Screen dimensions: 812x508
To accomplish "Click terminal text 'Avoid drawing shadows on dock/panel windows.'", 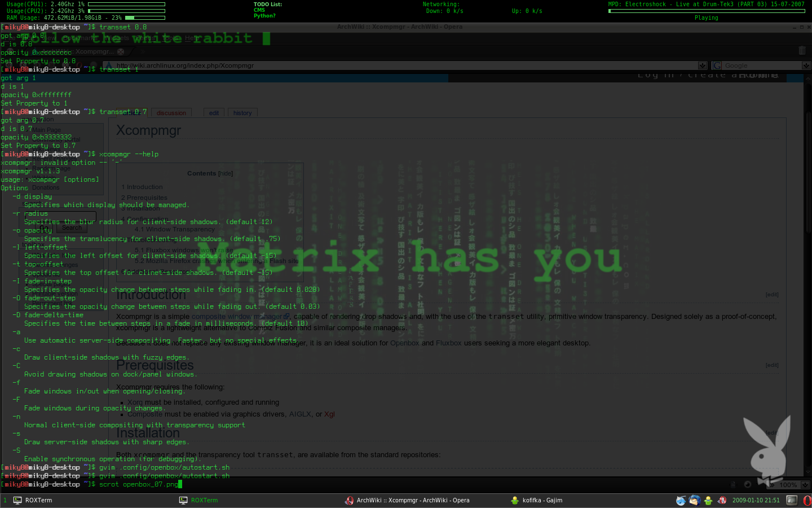I will point(111,374).
